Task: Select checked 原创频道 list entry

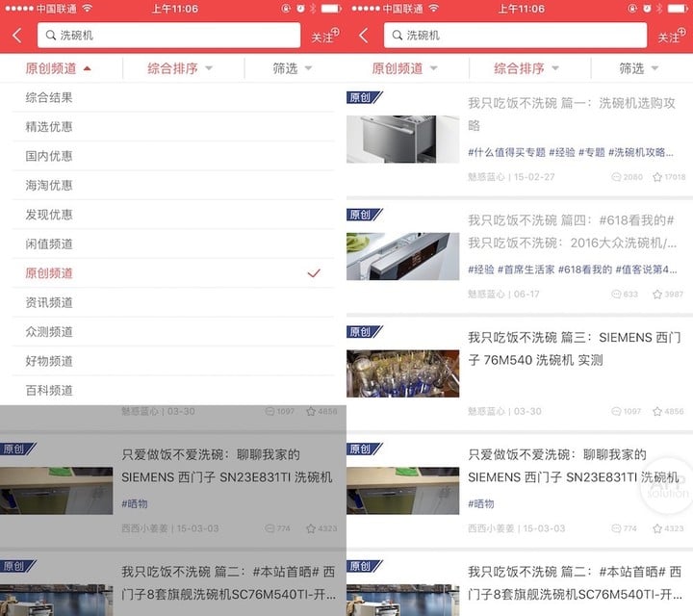Action: (x=173, y=273)
